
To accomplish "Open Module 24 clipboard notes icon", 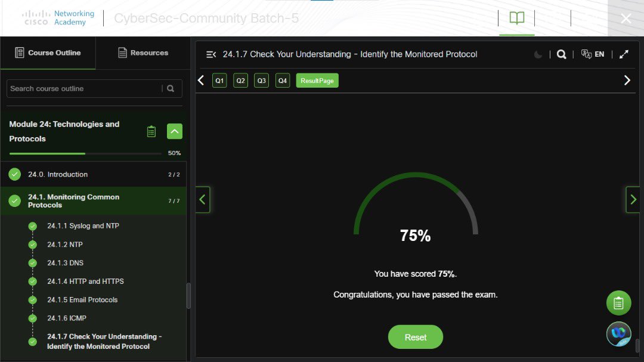I will tap(151, 131).
